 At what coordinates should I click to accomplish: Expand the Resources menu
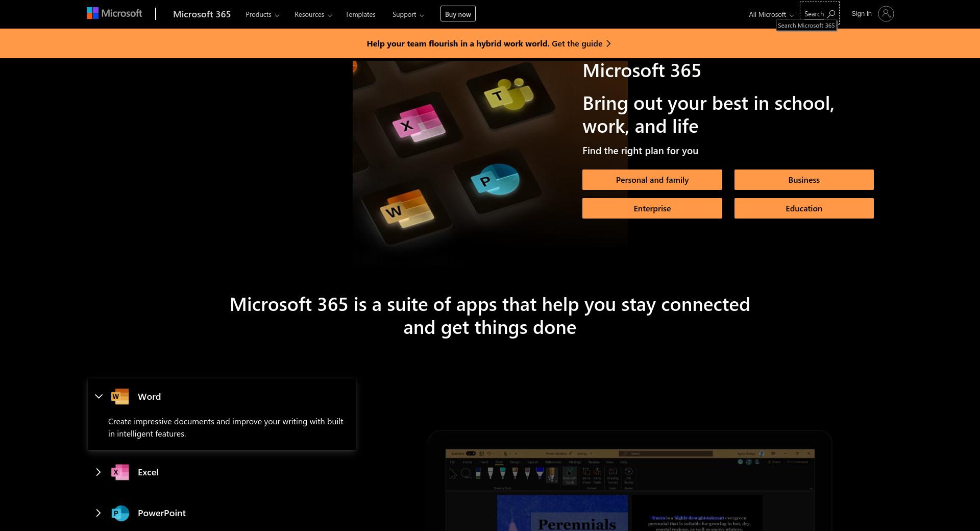313,14
